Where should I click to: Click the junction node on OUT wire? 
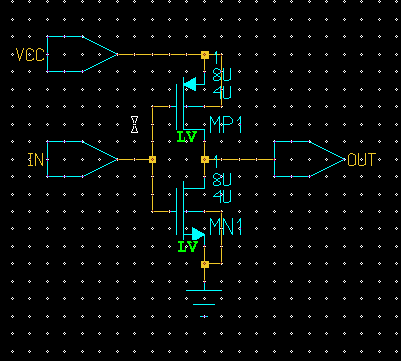pyautogui.click(x=205, y=160)
